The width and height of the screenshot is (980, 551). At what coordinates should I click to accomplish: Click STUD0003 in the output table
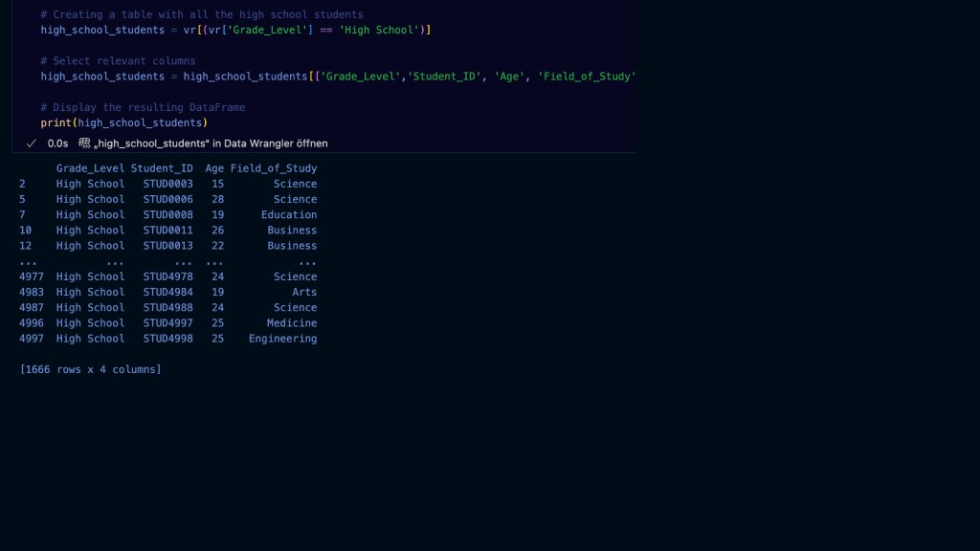click(167, 184)
